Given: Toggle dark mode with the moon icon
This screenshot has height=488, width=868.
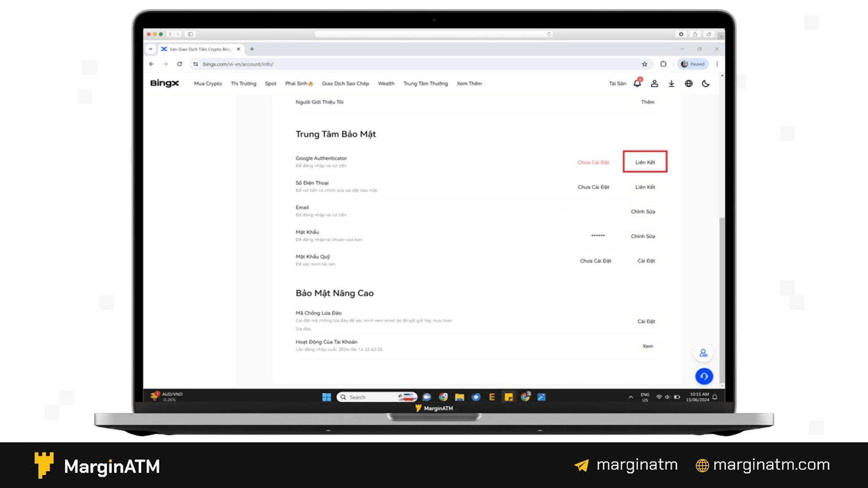Looking at the screenshot, I should pos(706,83).
